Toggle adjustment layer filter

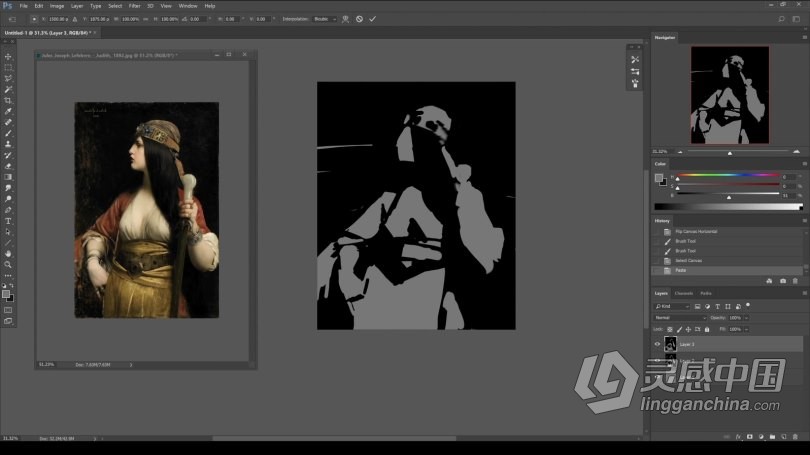[707, 306]
